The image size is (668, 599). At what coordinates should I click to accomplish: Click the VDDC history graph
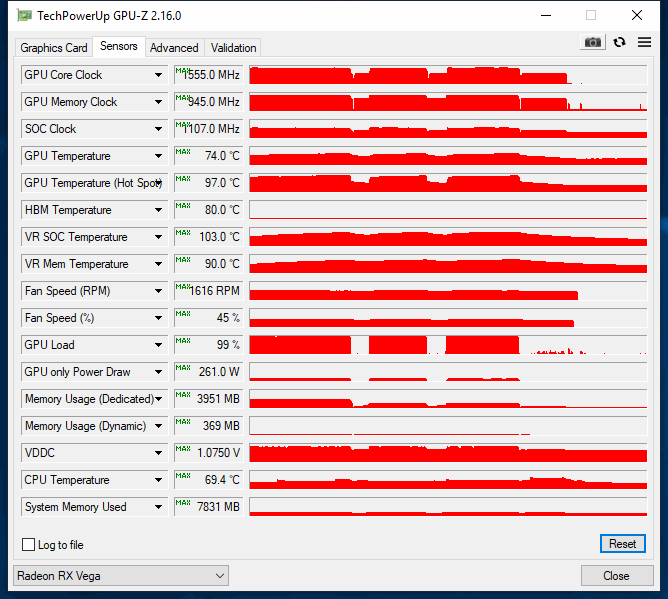click(x=448, y=452)
